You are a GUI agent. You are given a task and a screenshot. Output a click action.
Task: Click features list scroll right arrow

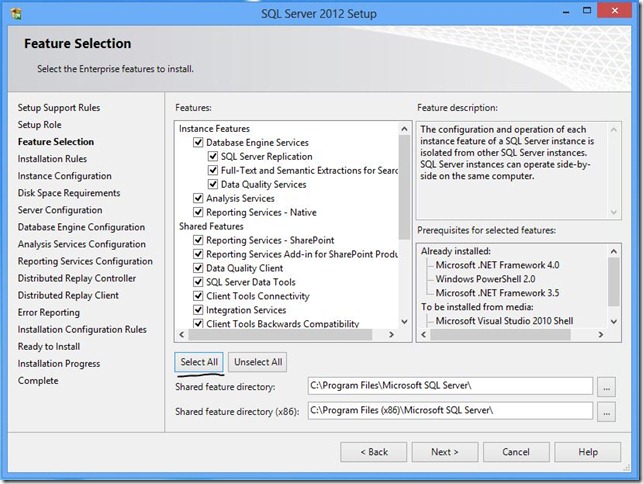(x=392, y=335)
